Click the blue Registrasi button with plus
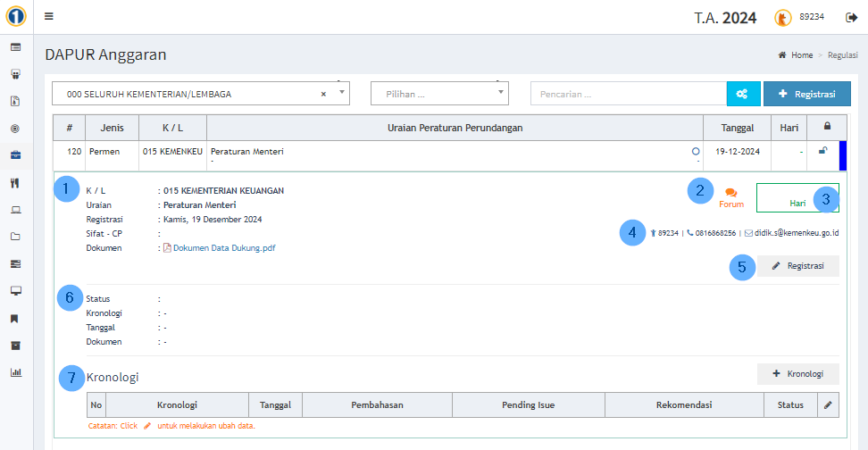868x450 pixels. [806, 94]
